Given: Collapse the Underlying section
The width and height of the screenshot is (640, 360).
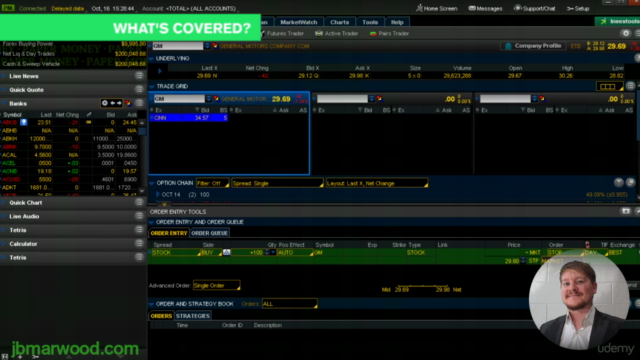Looking at the screenshot, I should click(152, 59).
